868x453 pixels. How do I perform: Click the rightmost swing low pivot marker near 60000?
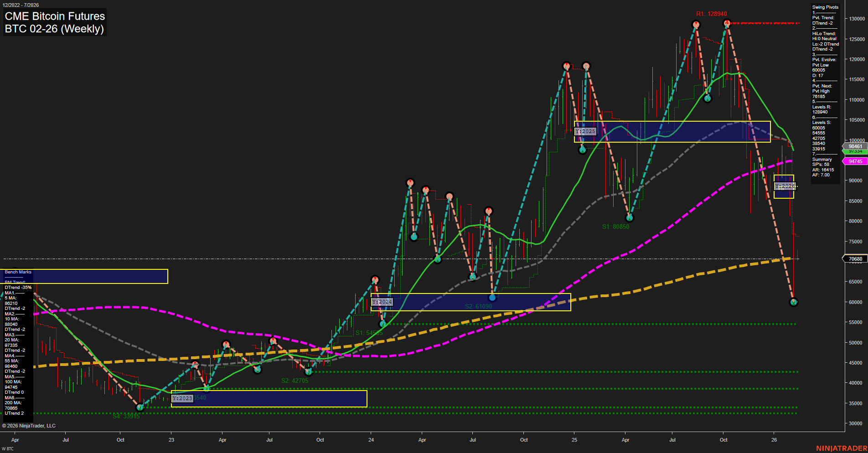pos(793,302)
